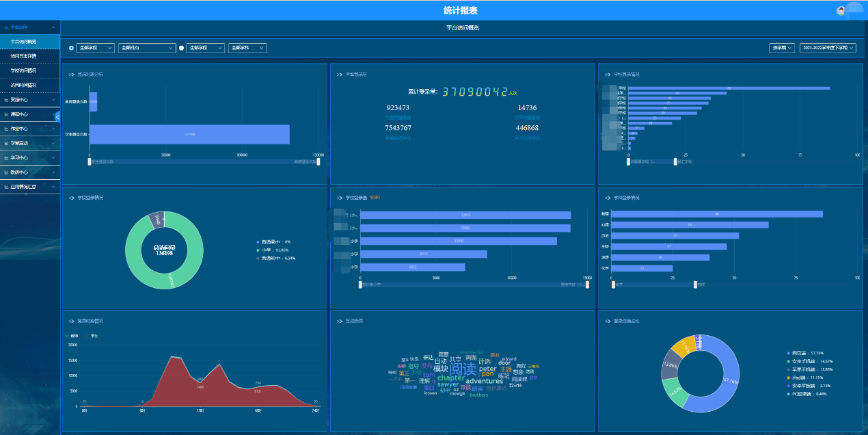Viewport: 868px width, 435px height.
Task: Click the user avatar in the header
Action: pyautogui.click(x=841, y=10)
